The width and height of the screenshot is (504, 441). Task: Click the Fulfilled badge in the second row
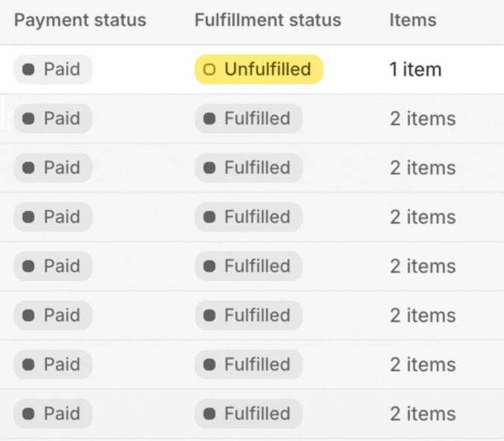248,118
